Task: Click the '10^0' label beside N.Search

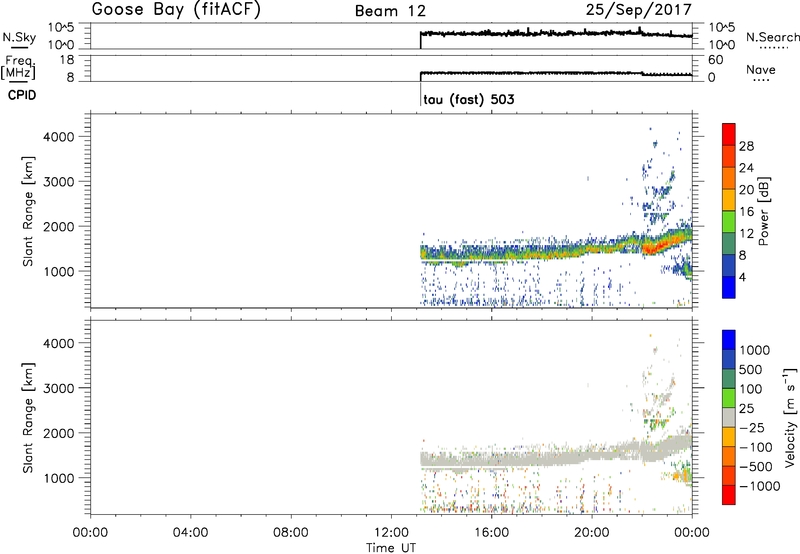Action: [721, 45]
